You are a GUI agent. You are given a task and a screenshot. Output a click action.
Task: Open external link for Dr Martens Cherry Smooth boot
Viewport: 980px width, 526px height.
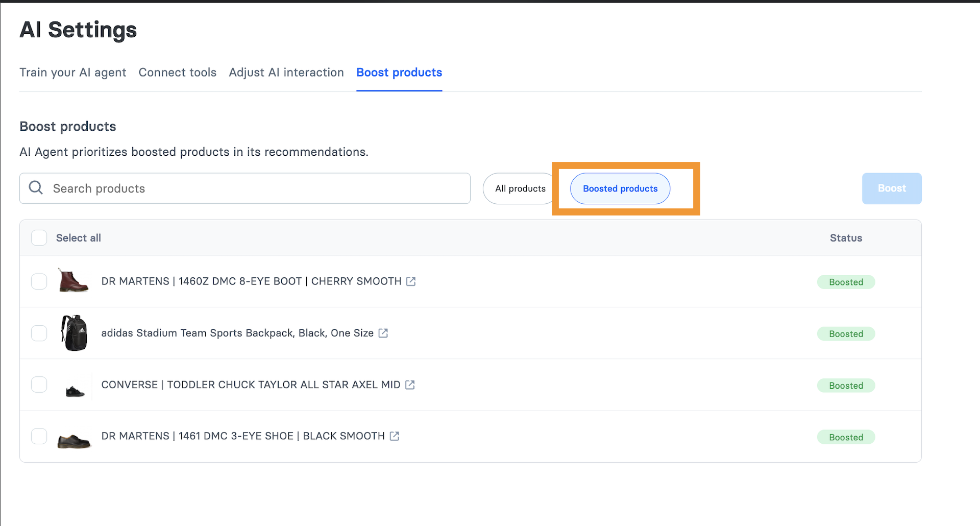(x=411, y=281)
